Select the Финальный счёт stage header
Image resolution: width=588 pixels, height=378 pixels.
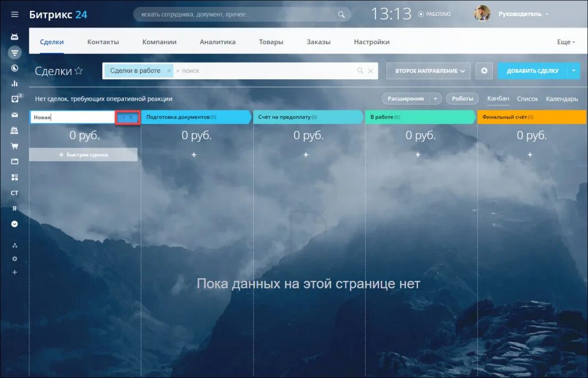pyautogui.click(x=531, y=117)
